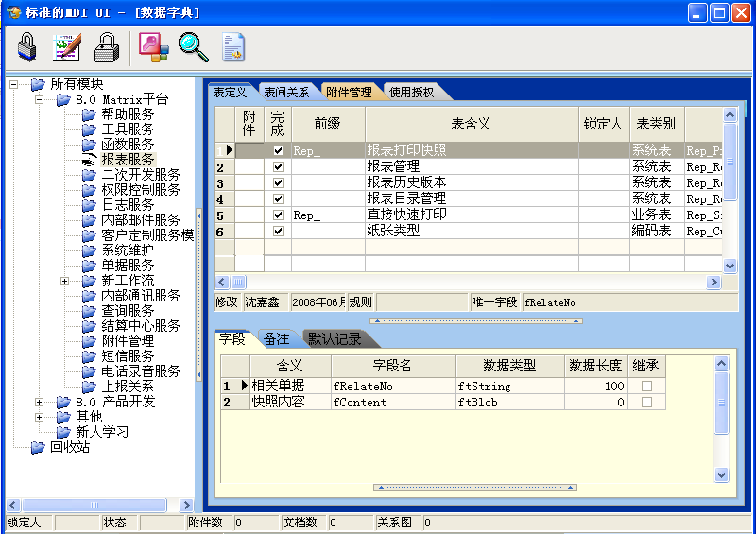Click the tree panel horizontal scrollbar thumb
Screen dimensions: 756x534
pyautogui.click(x=94, y=506)
